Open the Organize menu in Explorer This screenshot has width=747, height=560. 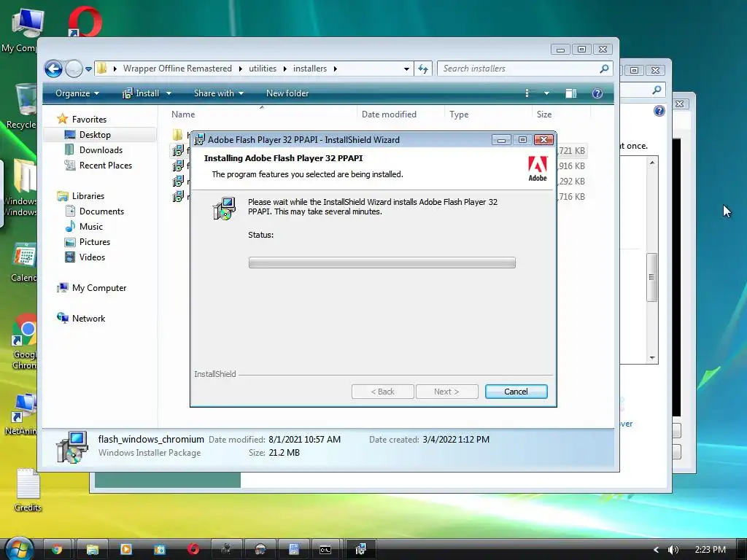pyautogui.click(x=77, y=93)
